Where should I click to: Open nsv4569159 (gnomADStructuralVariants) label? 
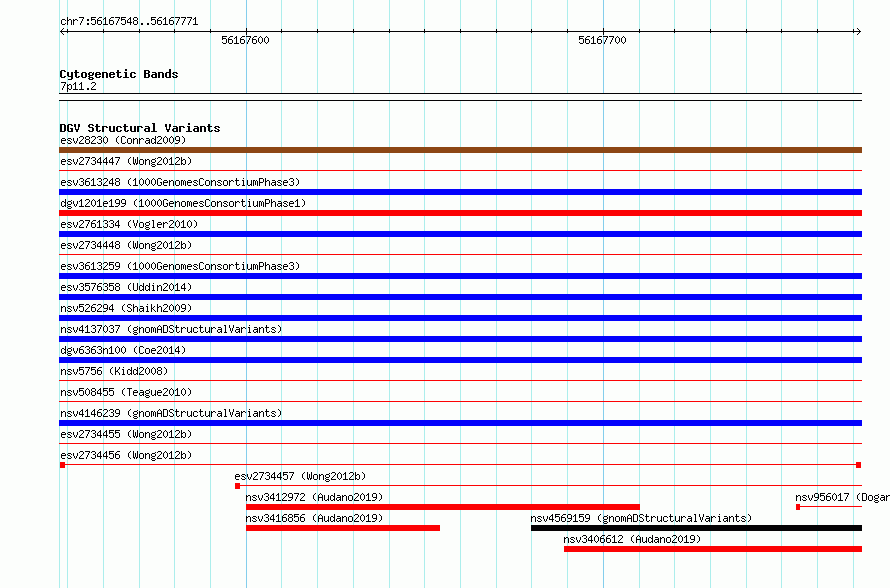(641, 518)
